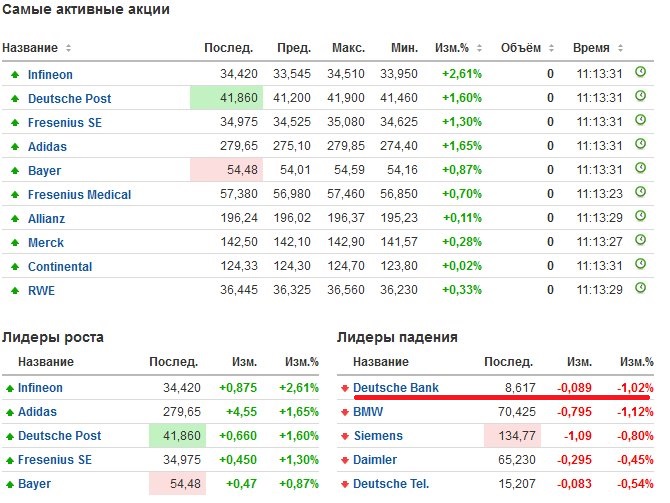Image resolution: width=670 pixels, height=503 pixels.
Task: Click the Пред. column header
Action: click(x=294, y=48)
